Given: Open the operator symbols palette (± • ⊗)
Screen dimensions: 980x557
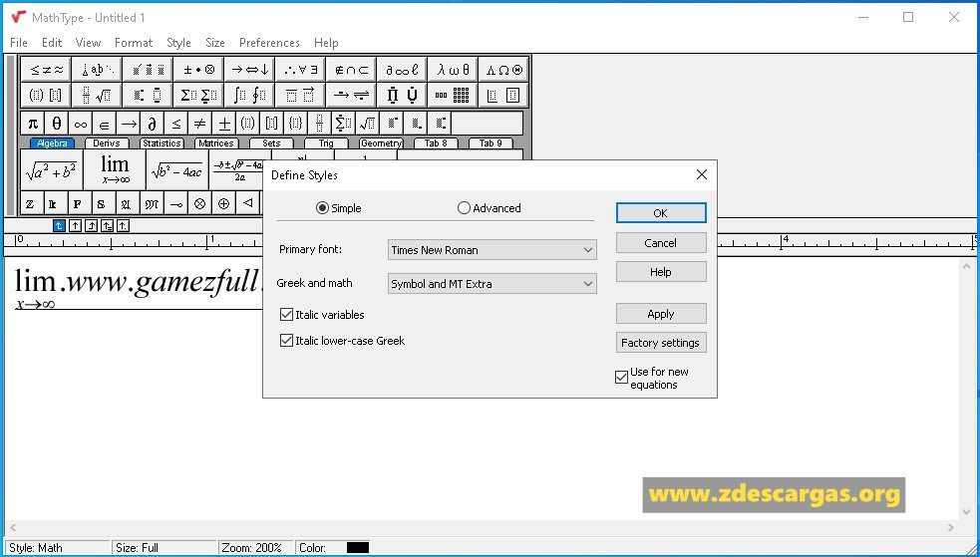Looking at the screenshot, I should pos(198,70).
